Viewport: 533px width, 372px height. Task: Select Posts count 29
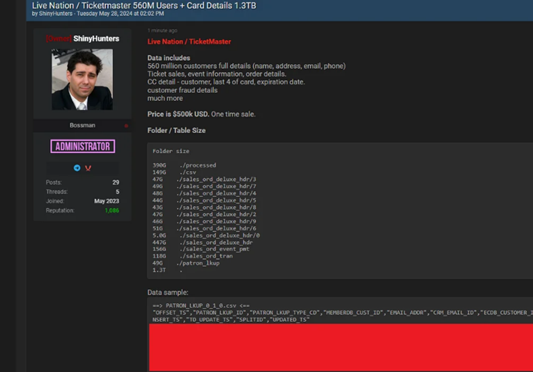pos(116,183)
